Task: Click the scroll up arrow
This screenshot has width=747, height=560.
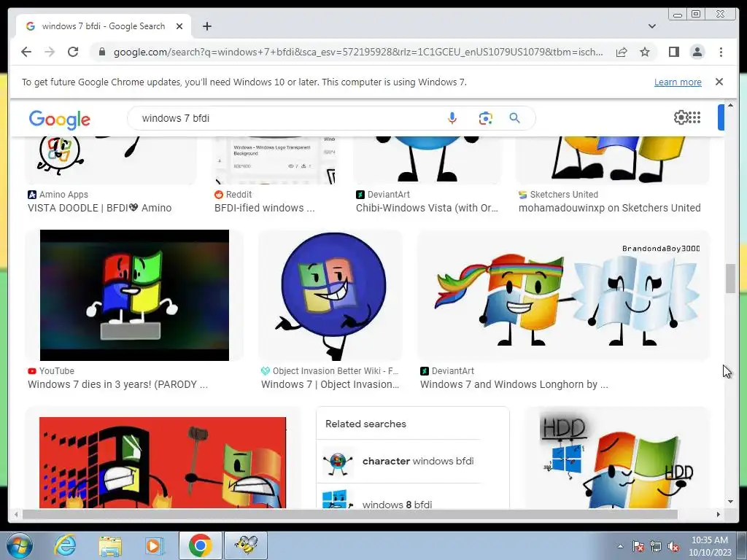Action: coord(730,105)
